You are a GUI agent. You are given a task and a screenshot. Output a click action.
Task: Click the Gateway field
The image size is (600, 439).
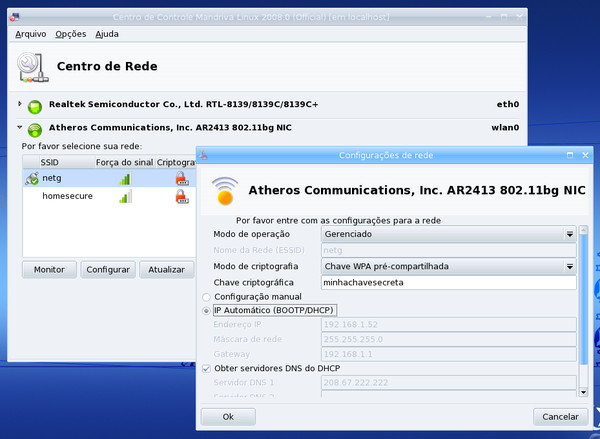coord(448,354)
